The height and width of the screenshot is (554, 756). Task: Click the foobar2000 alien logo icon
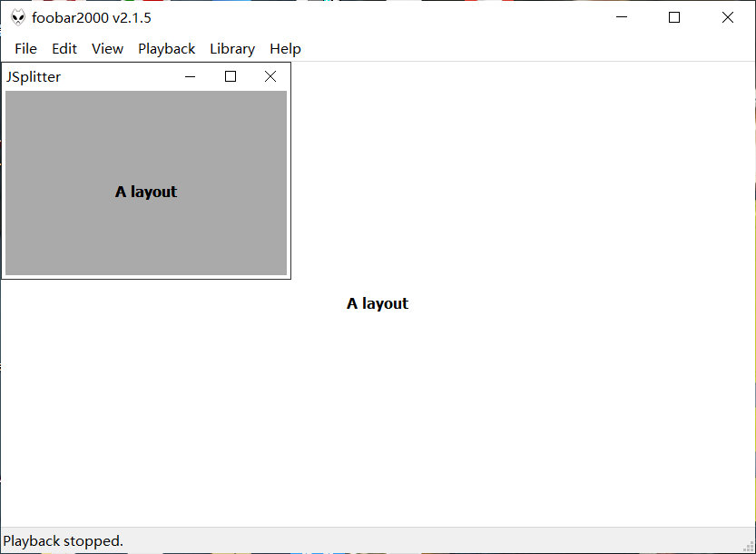[x=18, y=17]
